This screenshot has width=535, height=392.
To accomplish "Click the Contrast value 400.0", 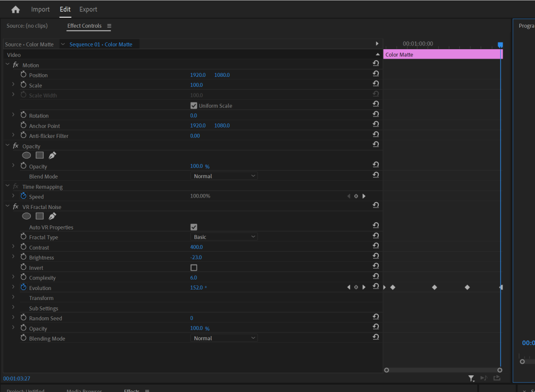I will (x=196, y=247).
